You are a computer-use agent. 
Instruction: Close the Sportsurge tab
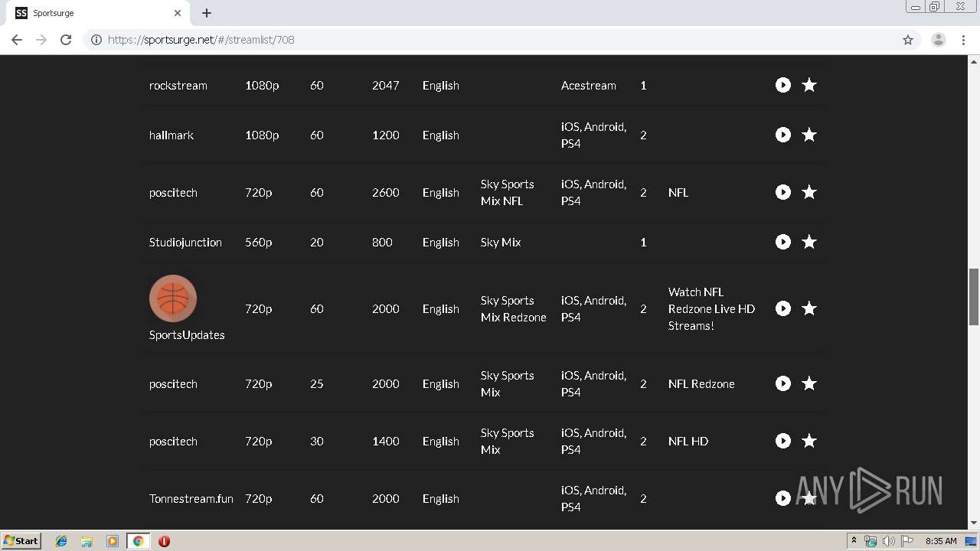coord(178,13)
